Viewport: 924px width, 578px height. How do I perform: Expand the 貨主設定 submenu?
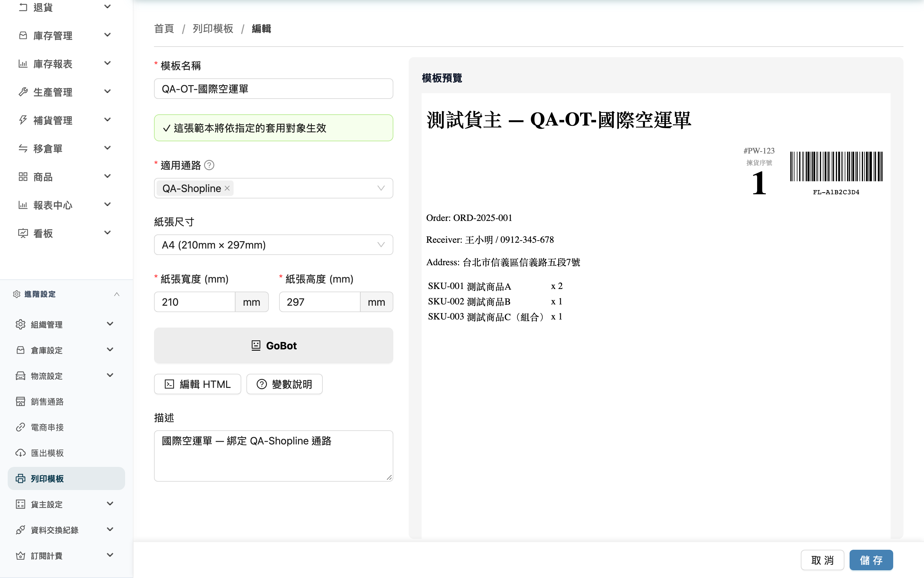tap(110, 504)
